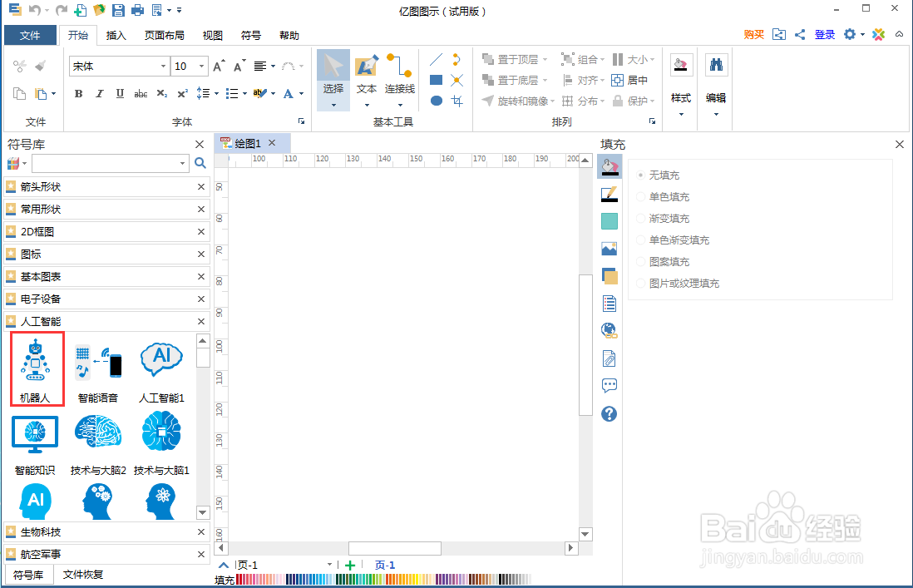Click the 居中 center button
Viewport: 913px width, 588px height.
point(630,81)
